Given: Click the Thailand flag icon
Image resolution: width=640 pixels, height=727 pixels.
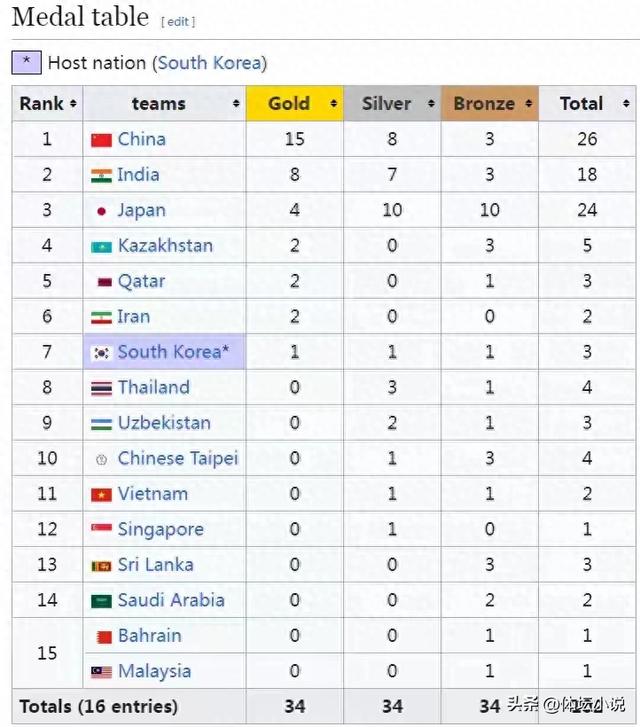Looking at the screenshot, I should [101, 389].
